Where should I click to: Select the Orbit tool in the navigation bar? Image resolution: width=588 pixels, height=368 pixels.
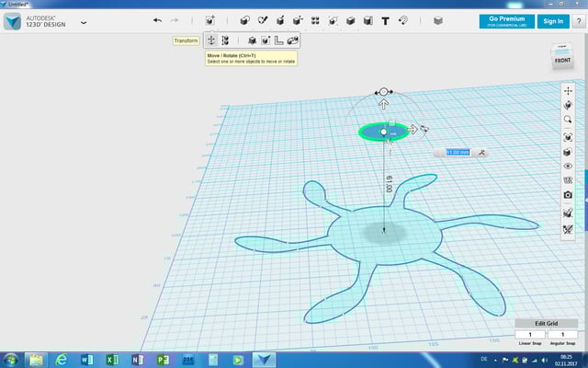point(568,106)
